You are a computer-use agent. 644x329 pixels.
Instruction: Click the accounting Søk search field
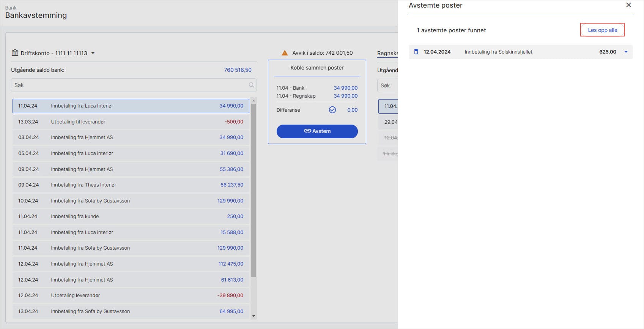pos(388,85)
